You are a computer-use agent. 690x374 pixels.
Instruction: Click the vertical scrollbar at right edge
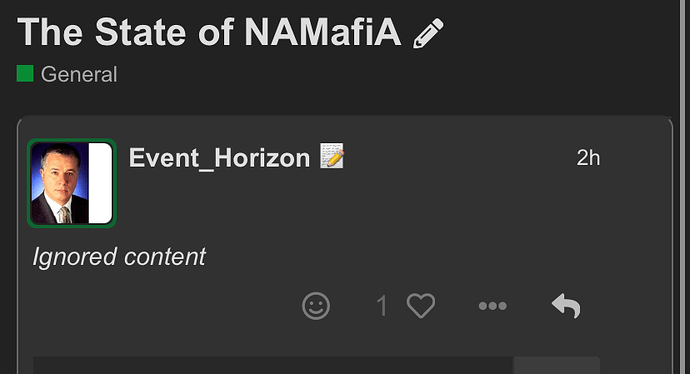tap(685, 187)
